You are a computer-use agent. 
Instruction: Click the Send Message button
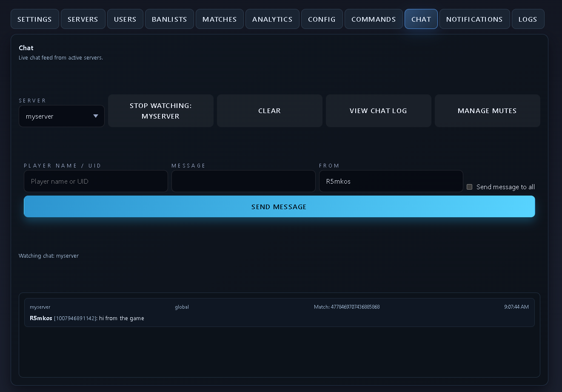click(x=280, y=207)
